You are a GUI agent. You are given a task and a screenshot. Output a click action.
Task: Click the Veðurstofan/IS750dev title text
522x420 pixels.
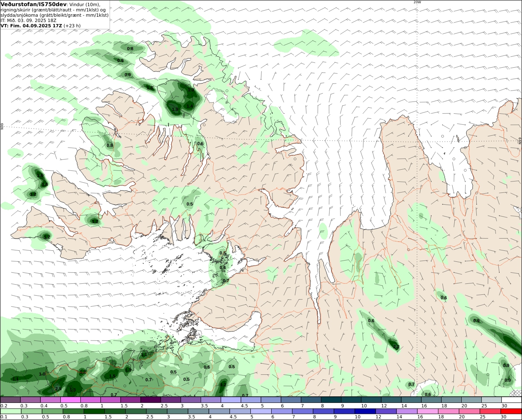(x=33, y=4)
